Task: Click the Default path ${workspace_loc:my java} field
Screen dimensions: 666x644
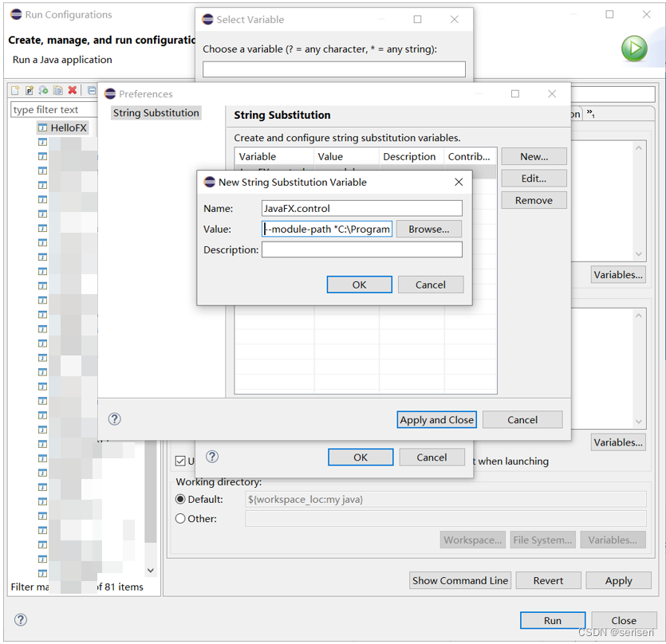Action: pos(446,499)
